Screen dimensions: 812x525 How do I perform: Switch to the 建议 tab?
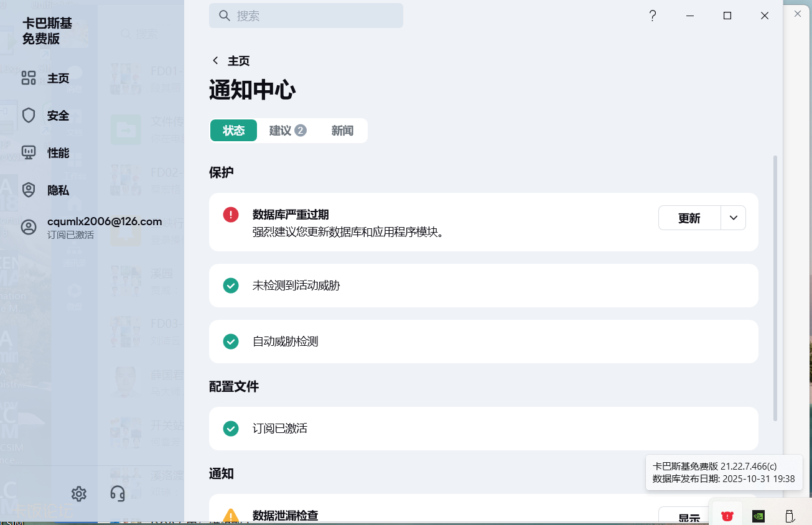pos(287,131)
